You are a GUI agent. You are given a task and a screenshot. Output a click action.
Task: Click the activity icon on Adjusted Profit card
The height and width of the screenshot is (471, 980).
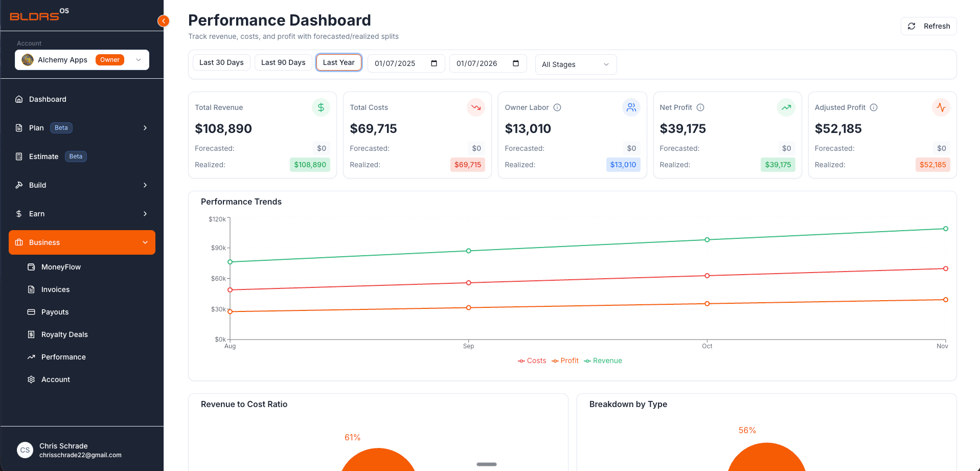(x=941, y=107)
